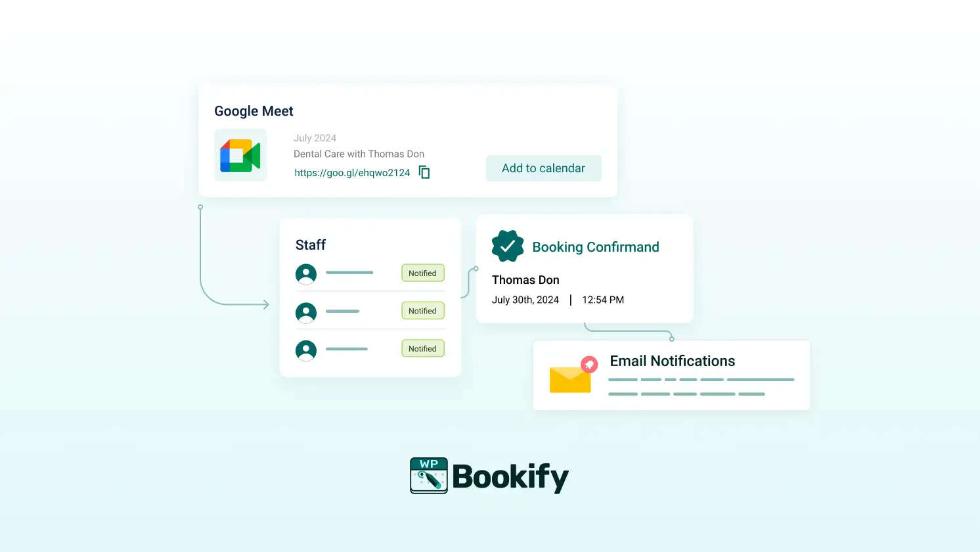
Task: Select the Thomas Don booking entry
Action: (x=525, y=279)
